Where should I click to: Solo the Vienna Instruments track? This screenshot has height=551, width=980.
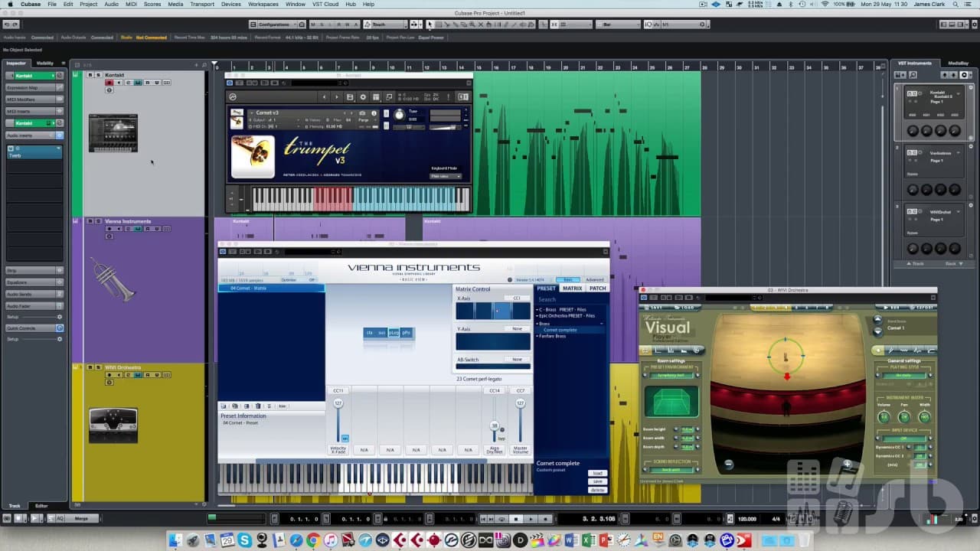pyautogui.click(x=98, y=221)
